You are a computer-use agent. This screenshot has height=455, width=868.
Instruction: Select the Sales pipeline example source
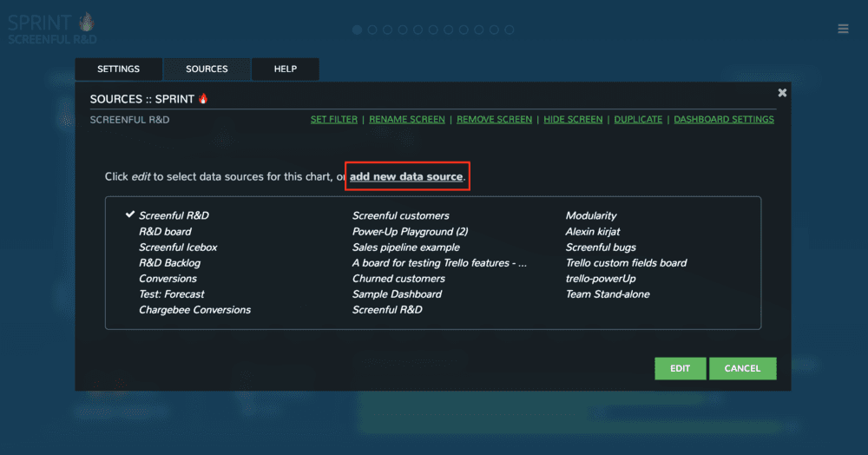pyautogui.click(x=405, y=247)
